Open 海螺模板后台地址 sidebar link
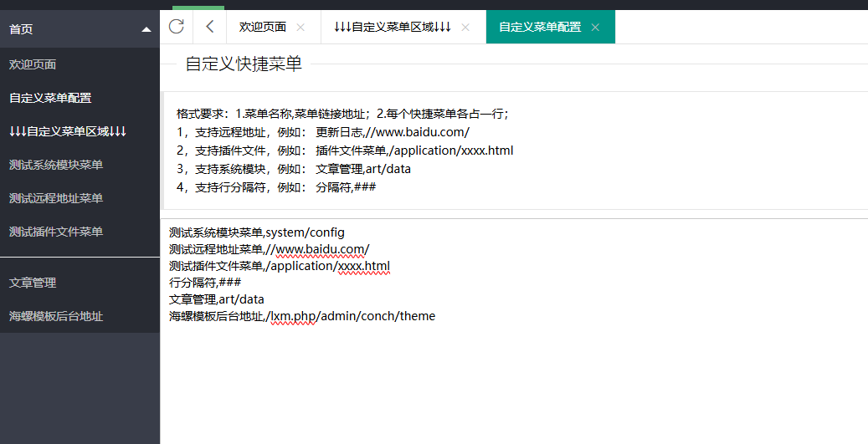The image size is (868, 444). (56, 317)
